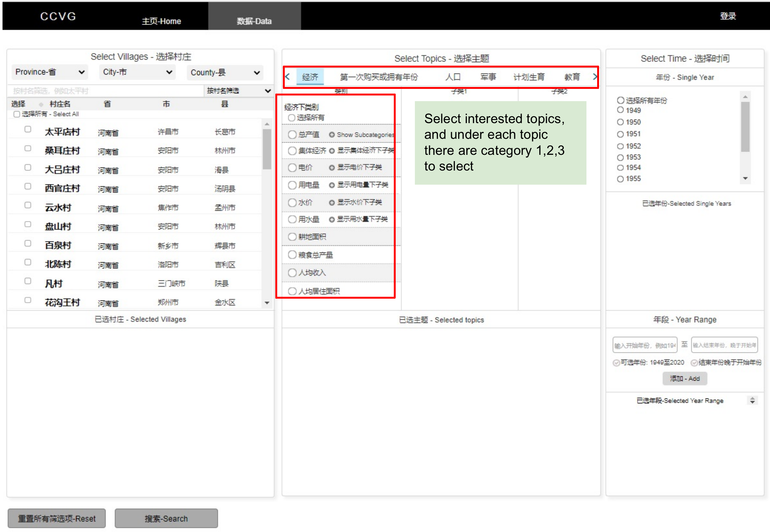Switch to the 教育 topic tab
This screenshot has height=532, width=770.
[572, 77]
